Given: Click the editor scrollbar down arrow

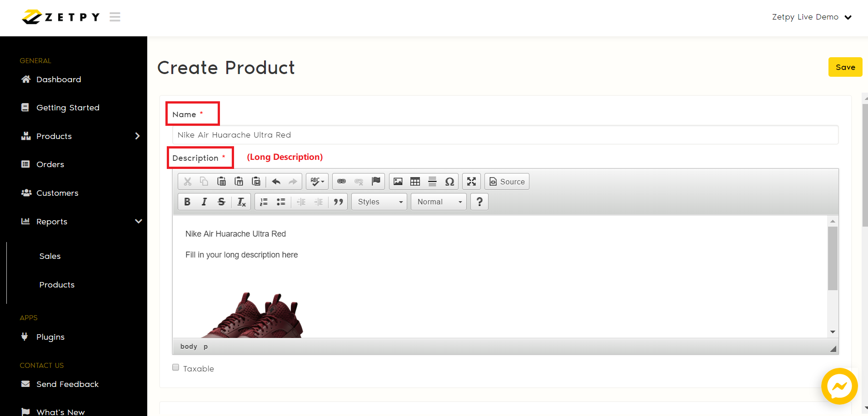Looking at the screenshot, I should point(833,332).
